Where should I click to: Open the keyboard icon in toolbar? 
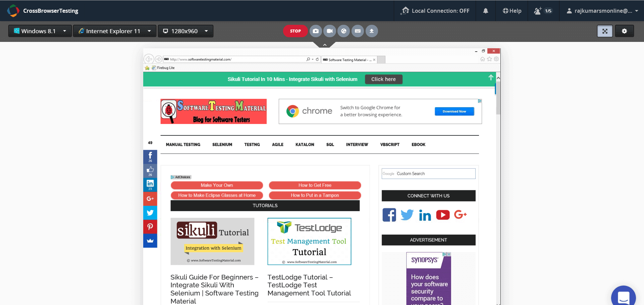click(x=358, y=31)
